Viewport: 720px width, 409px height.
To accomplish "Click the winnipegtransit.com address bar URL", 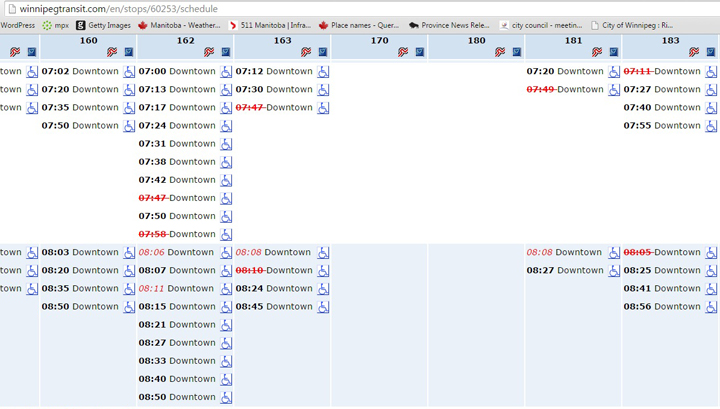I will (x=118, y=9).
